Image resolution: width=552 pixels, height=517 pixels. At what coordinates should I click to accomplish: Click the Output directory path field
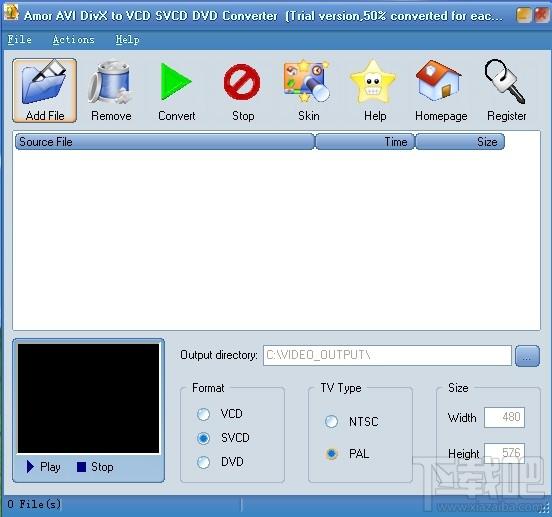[387, 355]
